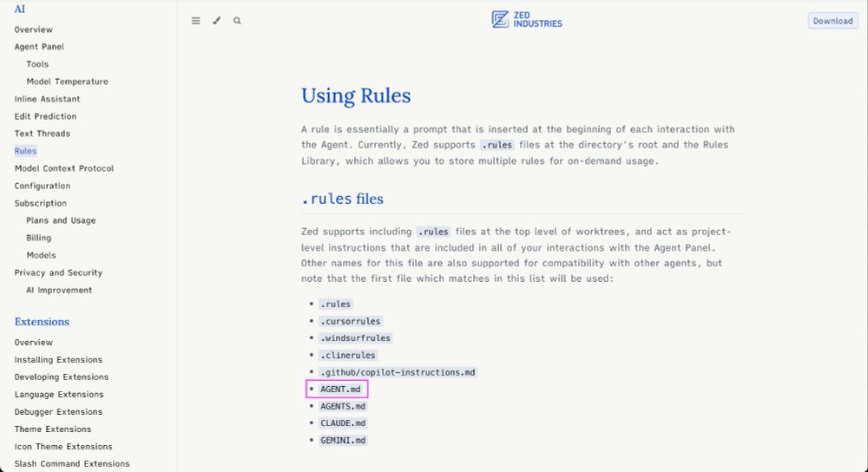Open Installing Extensions page
This screenshot has height=472, width=868.
[59, 360]
